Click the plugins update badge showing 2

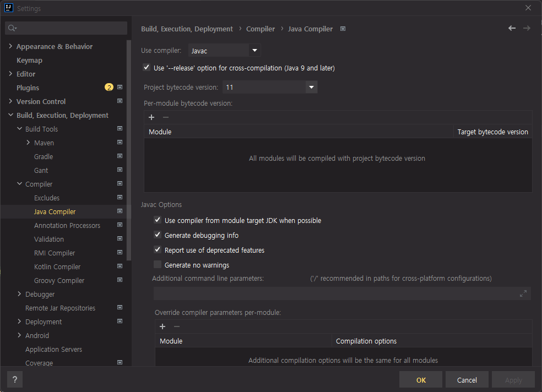[109, 88]
